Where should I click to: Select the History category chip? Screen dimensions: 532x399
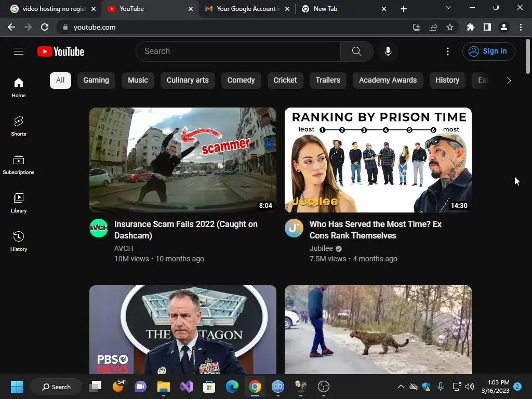447,81
